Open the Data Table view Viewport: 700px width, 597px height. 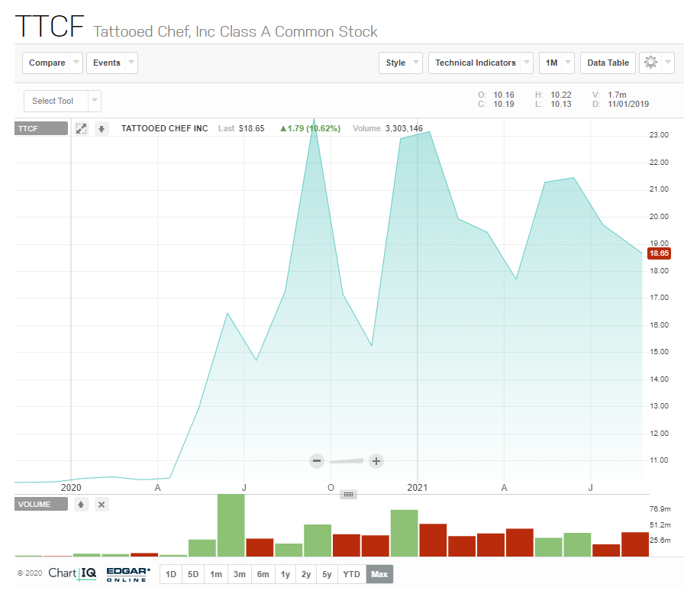click(608, 63)
